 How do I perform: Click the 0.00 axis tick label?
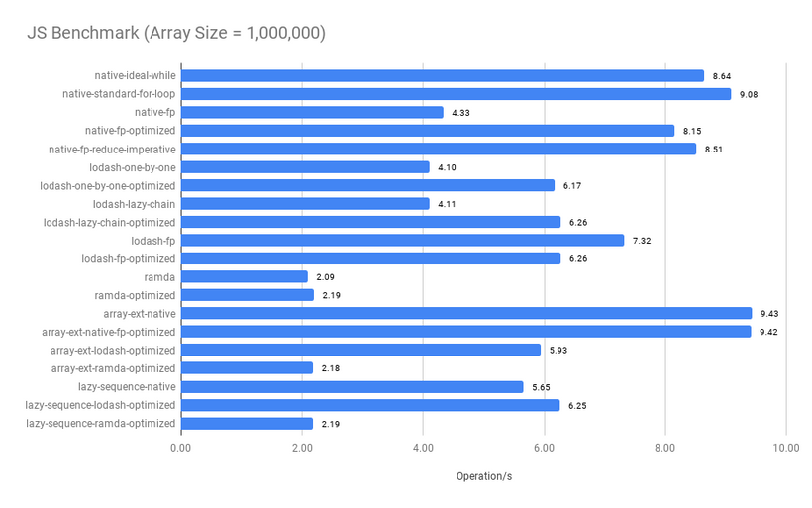[x=181, y=448]
